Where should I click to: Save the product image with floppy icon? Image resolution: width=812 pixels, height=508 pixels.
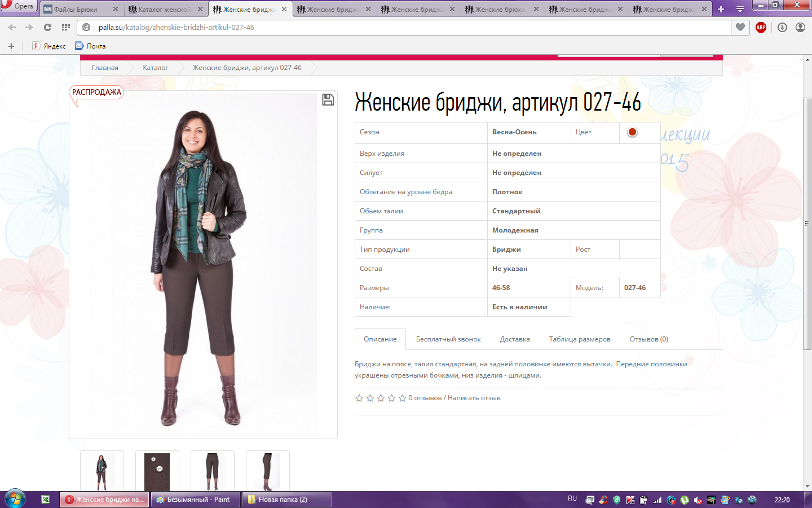tap(328, 100)
